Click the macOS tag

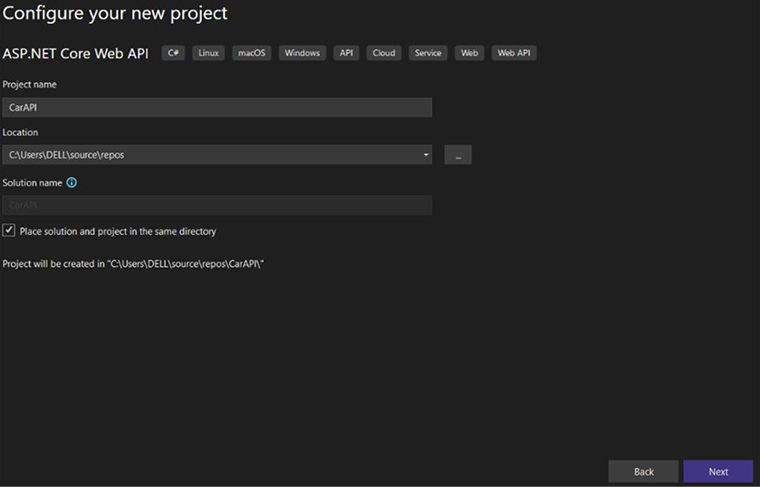252,53
